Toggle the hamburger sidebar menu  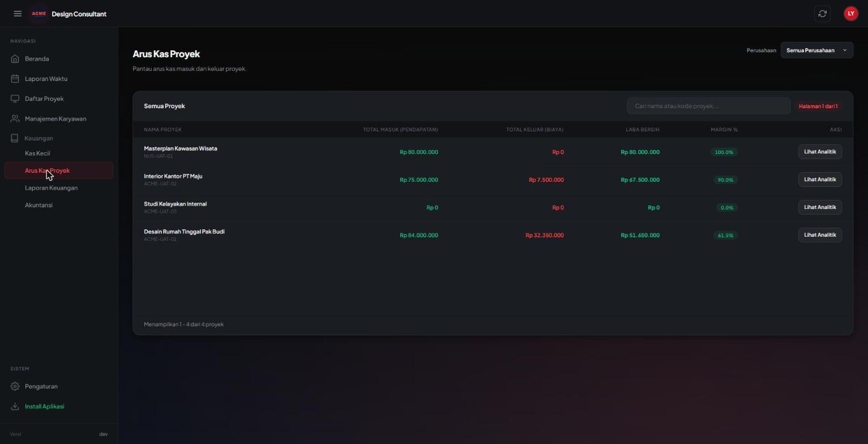(18, 14)
